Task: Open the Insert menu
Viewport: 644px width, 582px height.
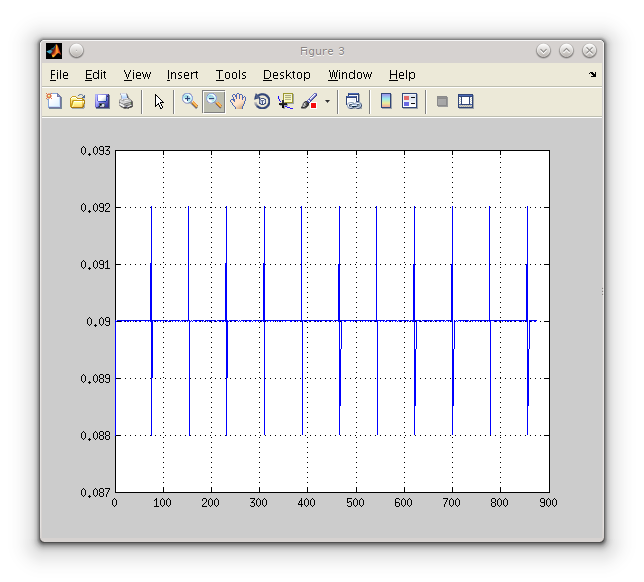Action: click(x=182, y=75)
